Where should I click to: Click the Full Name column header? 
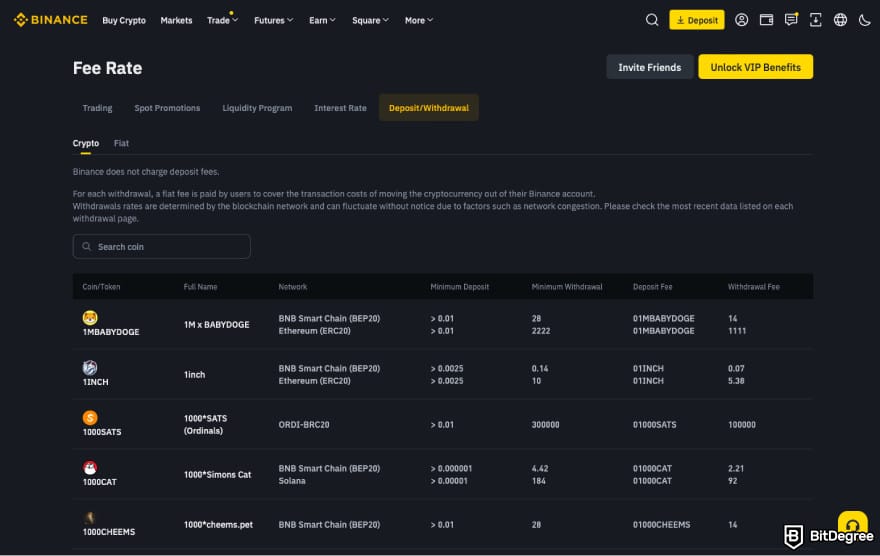pyautogui.click(x=200, y=287)
